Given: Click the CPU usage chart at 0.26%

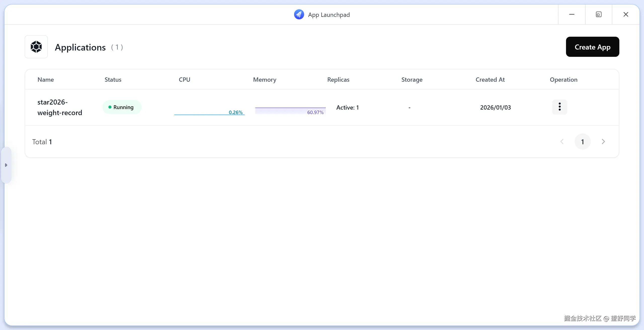Looking at the screenshot, I should coord(209,111).
